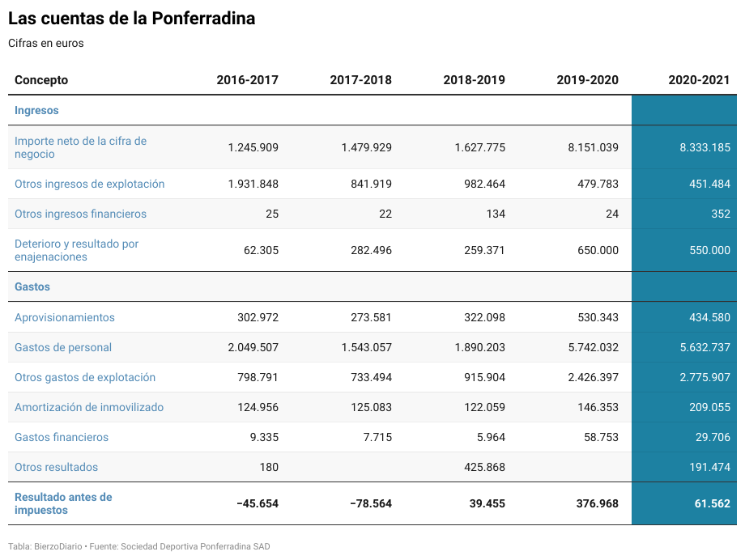Click the highlighted value 8.333.185
The width and height of the screenshot is (745, 560).
point(705,147)
